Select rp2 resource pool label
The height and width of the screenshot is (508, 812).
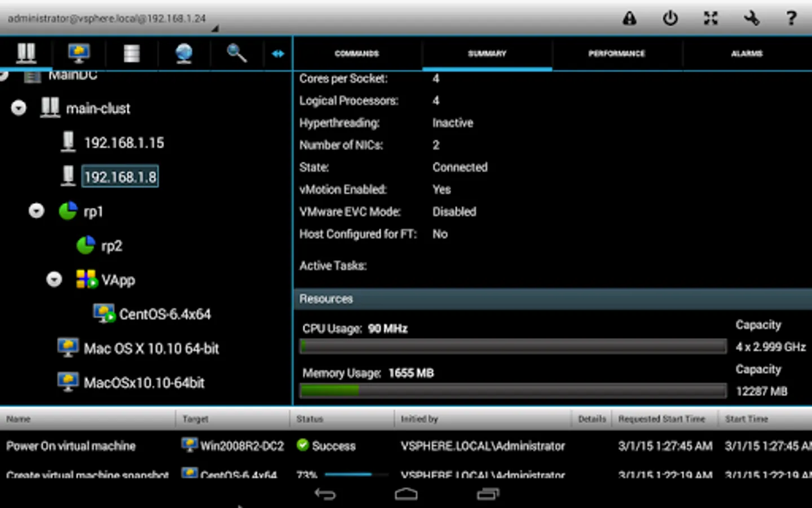point(112,246)
